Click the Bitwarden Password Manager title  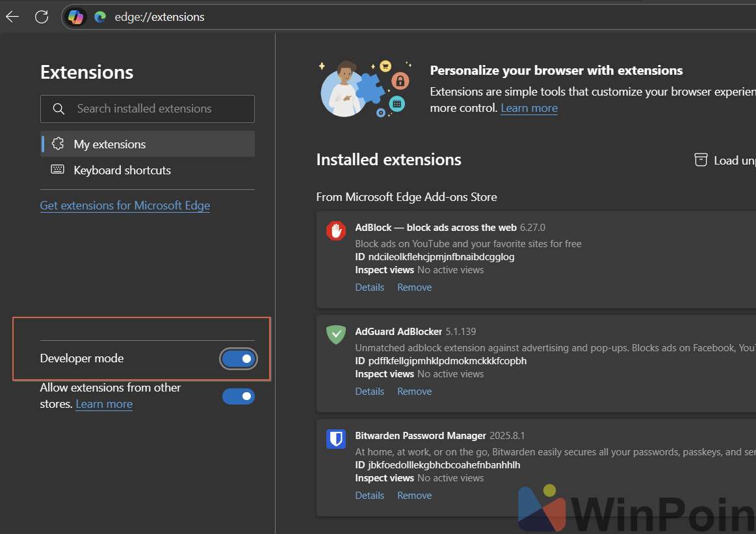click(x=421, y=436)
